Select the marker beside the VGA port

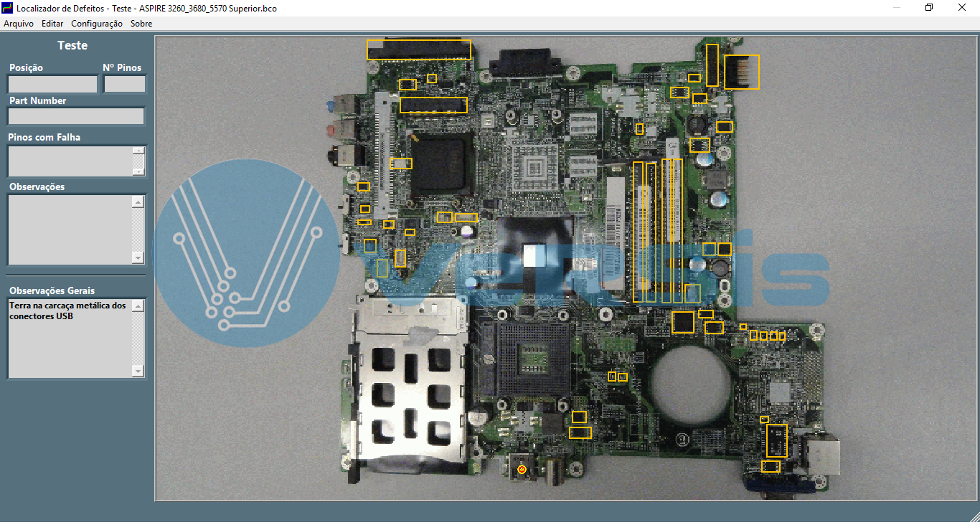click(x=771, y=466)
